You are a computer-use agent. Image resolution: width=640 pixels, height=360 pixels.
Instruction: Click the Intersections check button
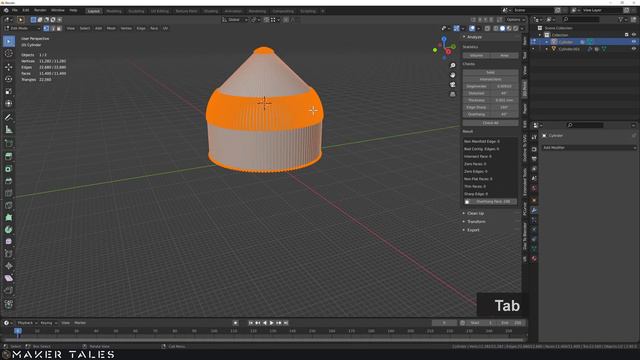click(x=491, y=79)
